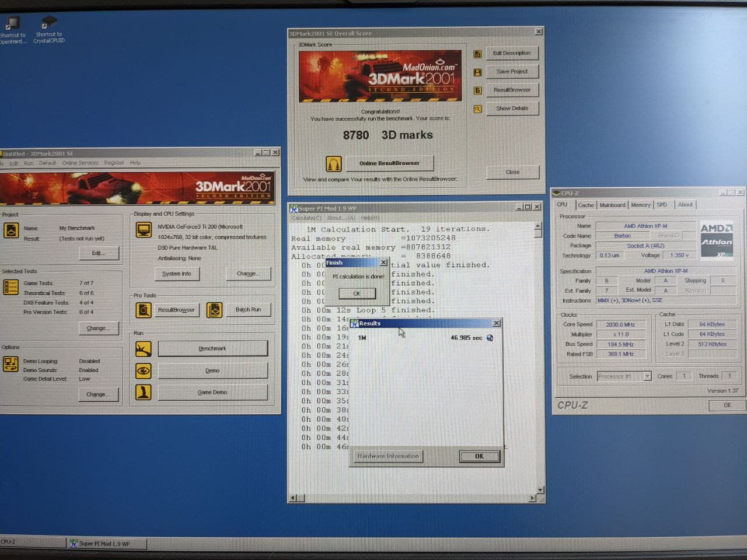The height and width of the screenshot is (560, 747).
Task: Click the Hardware Information button
Action: 388,456
